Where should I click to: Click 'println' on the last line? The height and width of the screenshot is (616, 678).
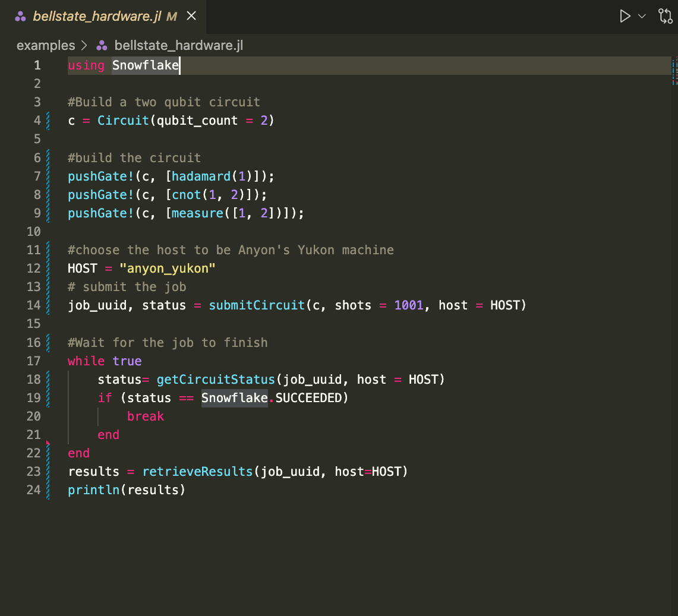pyautogui.click(x=94, y=490)
